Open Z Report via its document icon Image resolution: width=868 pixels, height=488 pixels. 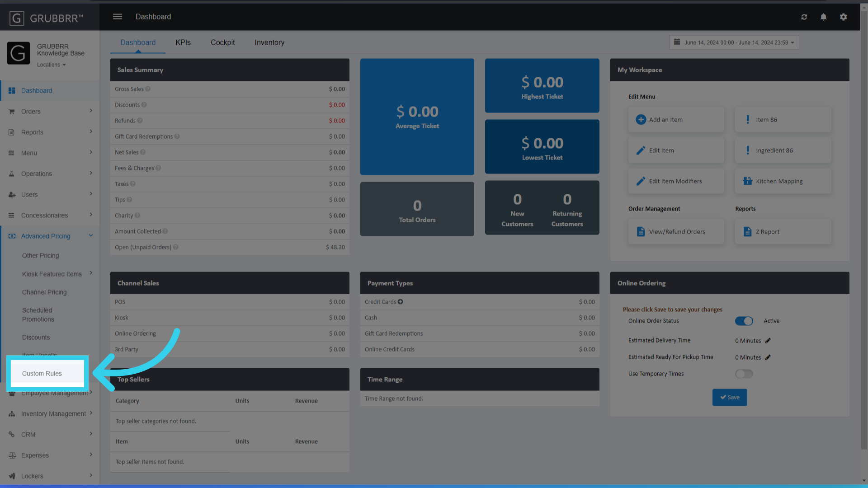coord(747,231)
